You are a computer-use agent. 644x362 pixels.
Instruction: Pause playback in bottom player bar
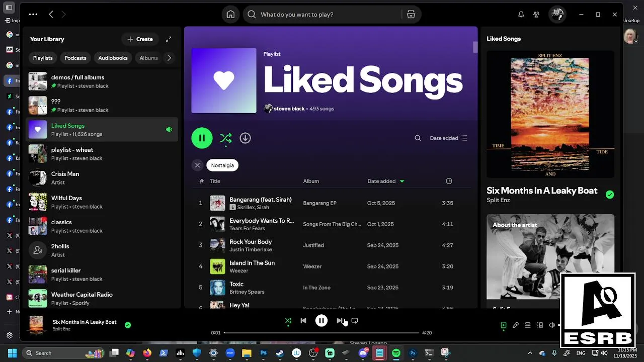coord(321,321)
